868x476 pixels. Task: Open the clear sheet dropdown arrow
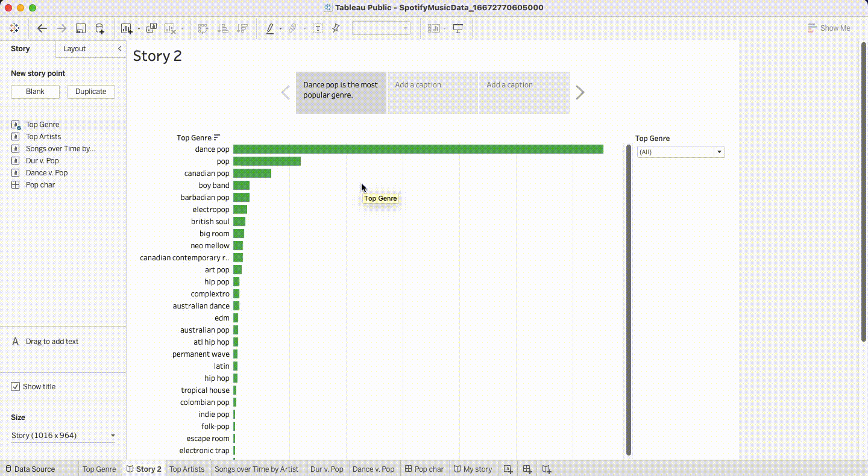pyautogui.click(x=182, y=28)
